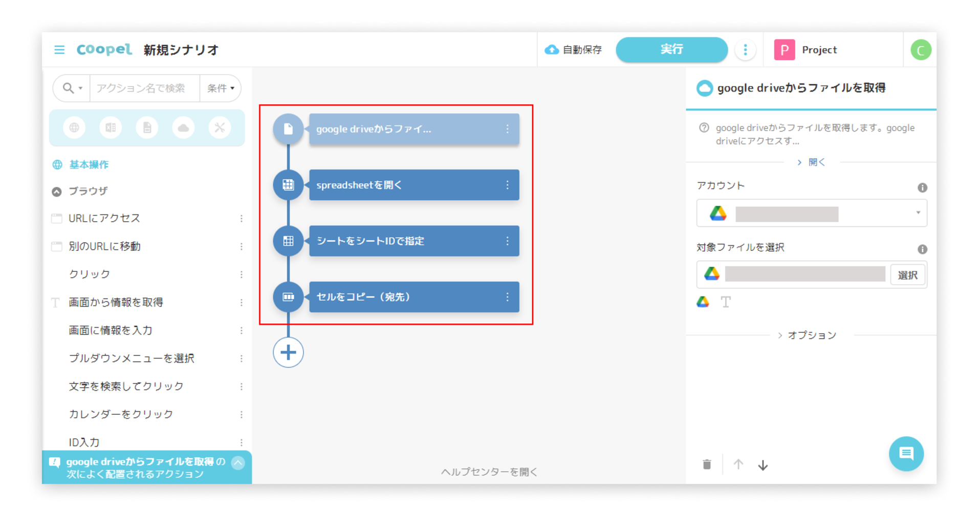Open options for 画面から情報を取得
Screen dimensions: 980x512
pos(242,303)
